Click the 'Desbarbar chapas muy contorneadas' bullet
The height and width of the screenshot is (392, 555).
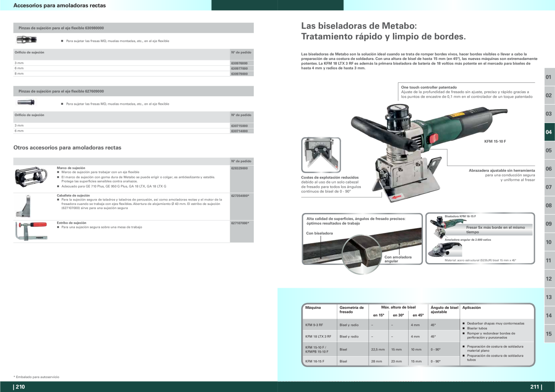(495, 323)
